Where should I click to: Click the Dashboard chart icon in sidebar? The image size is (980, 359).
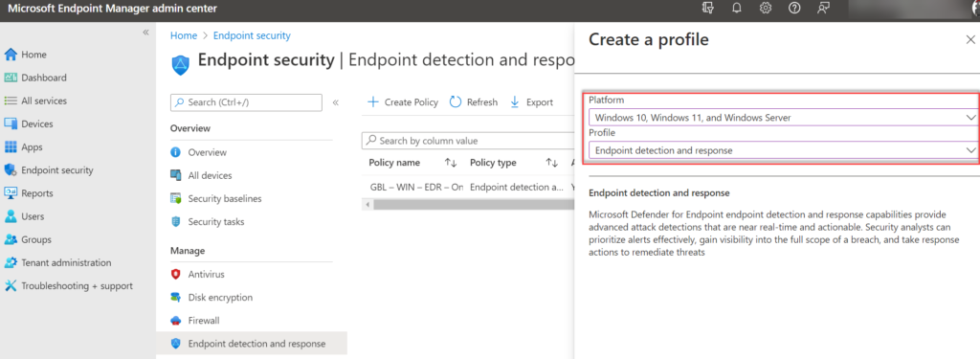point(11,78)
